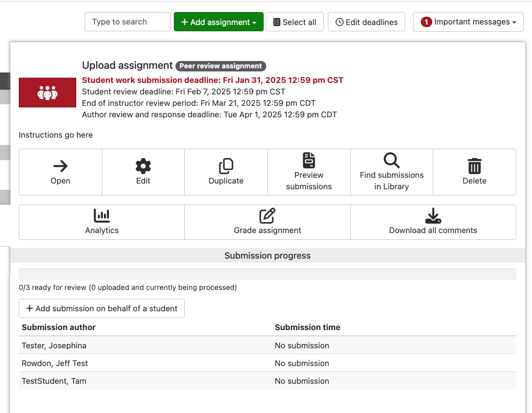Image resolution: width=532 pixels, height=413 pixels.
Task: Download all comments via download icon
Action: coord(433,215)
